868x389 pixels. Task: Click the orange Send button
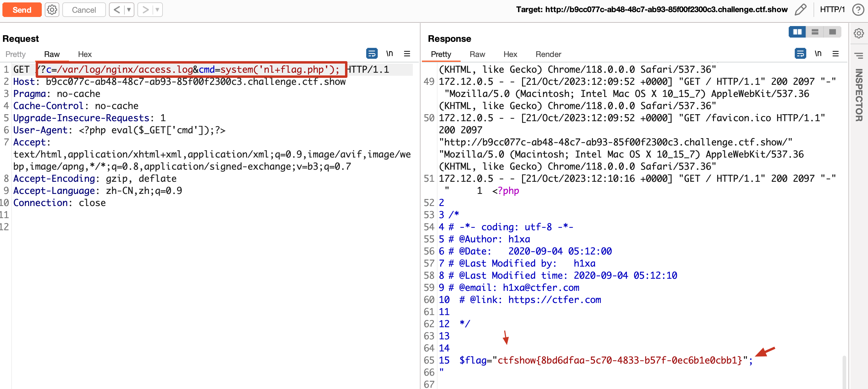click(x=22, y=10)
